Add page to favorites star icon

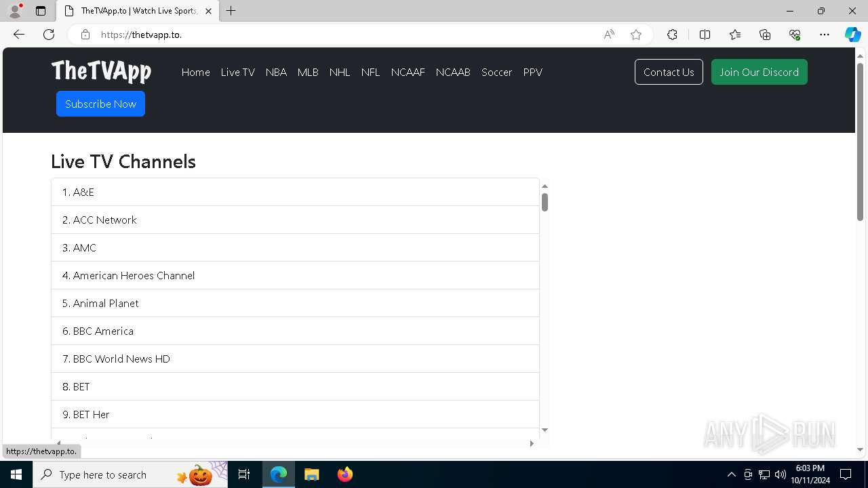[636, 35]
